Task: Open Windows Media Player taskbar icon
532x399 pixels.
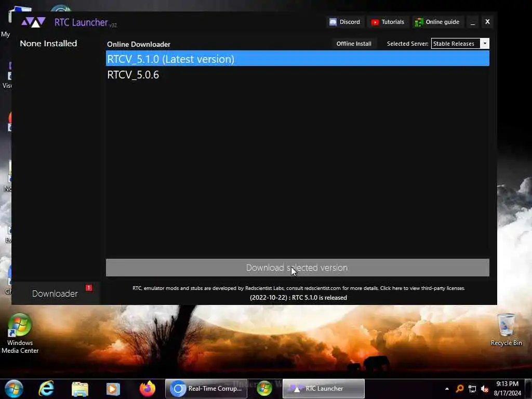Action: tap(113, 389)
